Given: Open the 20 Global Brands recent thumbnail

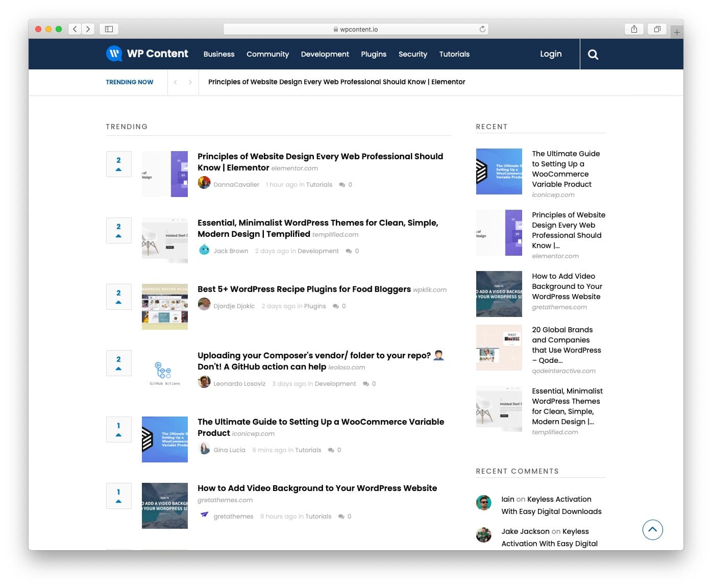Looking at the screenshot, I should 499,348.
